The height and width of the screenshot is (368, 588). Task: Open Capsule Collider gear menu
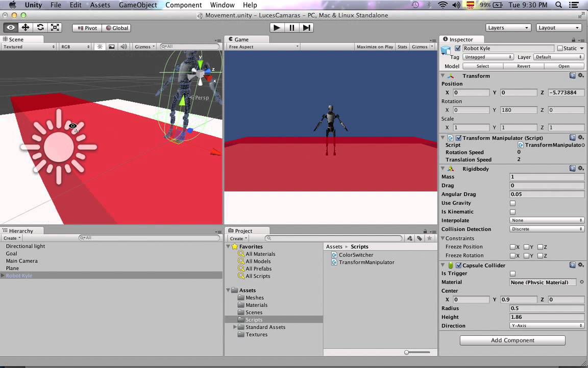click(580, 265)
